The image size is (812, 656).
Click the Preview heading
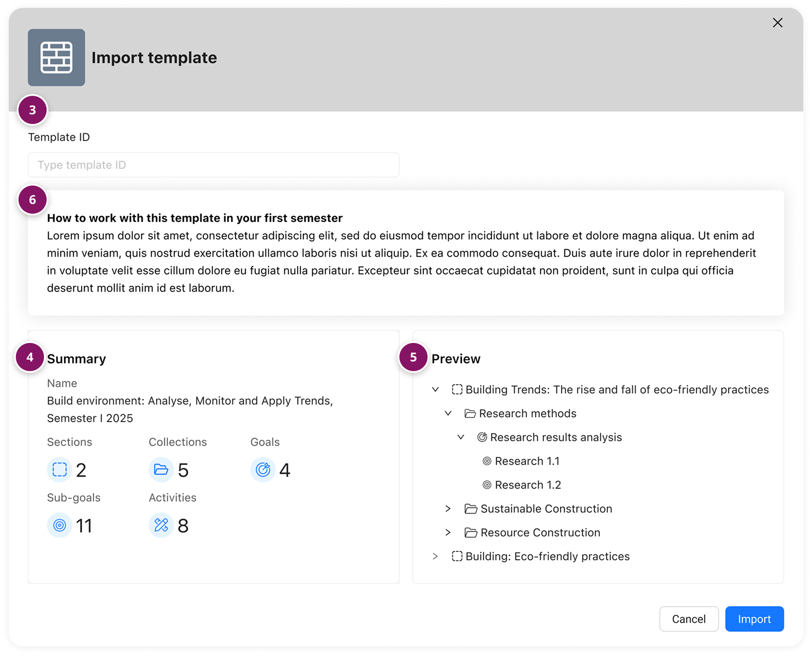[456, 359]
